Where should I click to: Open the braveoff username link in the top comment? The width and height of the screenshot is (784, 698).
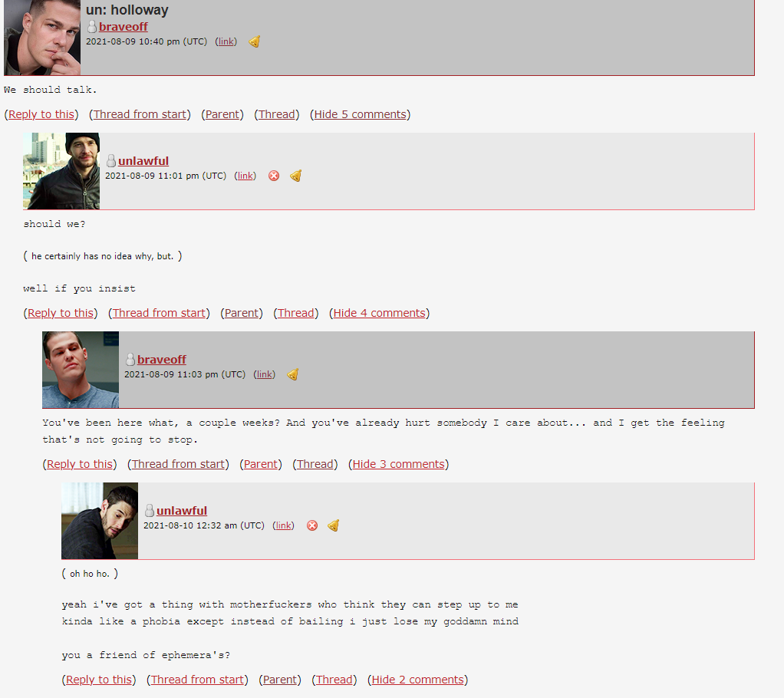[x=123, y=27]
